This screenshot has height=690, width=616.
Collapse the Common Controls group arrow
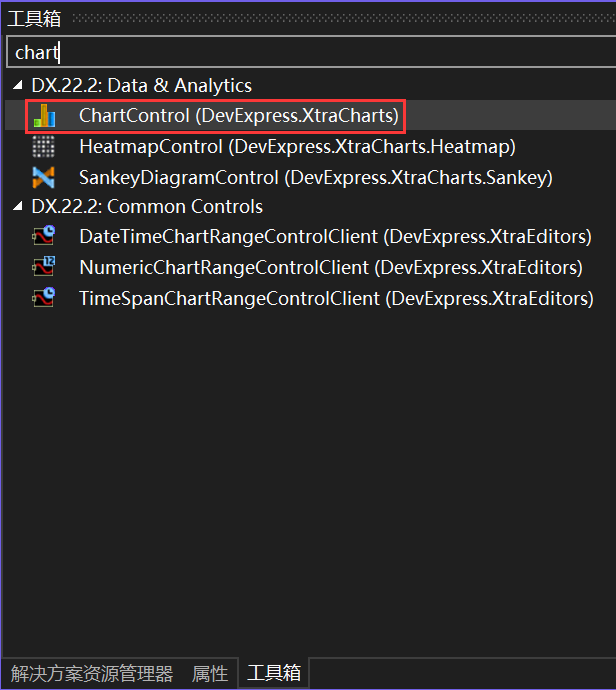click(x=18, y=206)
